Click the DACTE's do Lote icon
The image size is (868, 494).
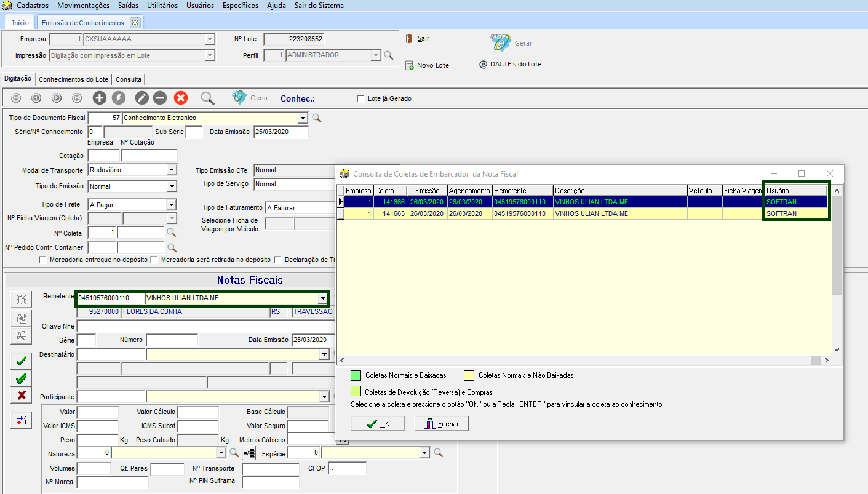pyautogui.click(x=484, y=64)
